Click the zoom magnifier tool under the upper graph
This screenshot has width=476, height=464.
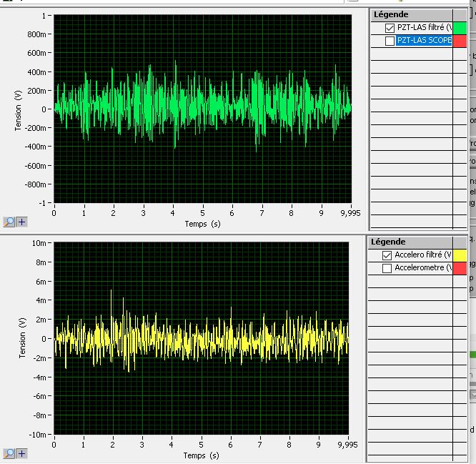tap(9, 222)
